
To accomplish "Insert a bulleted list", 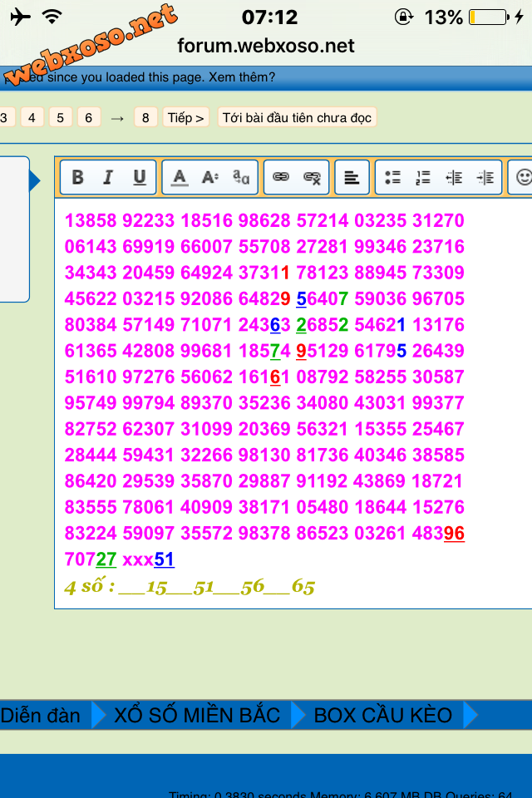I will coord(392,177).
